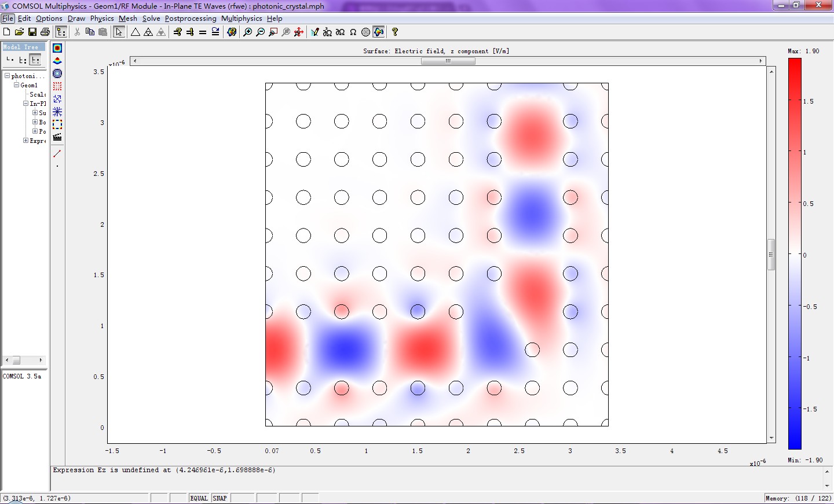Expand the Expre... node in Model Tree

pyautogui.click(x=25, y=141)
